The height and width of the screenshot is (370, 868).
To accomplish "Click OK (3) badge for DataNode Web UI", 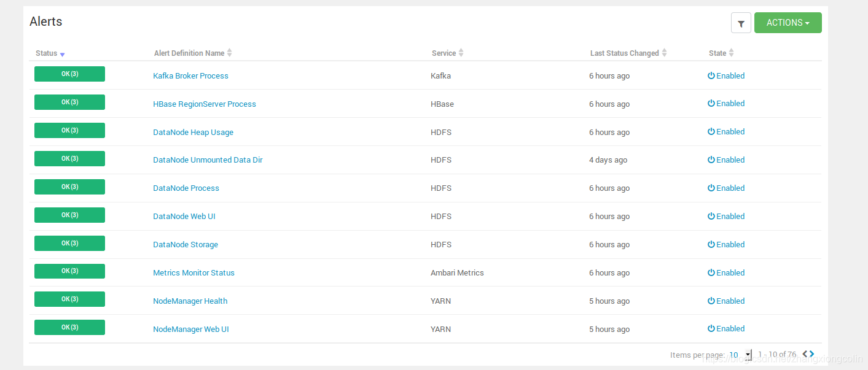I will 69,215.
